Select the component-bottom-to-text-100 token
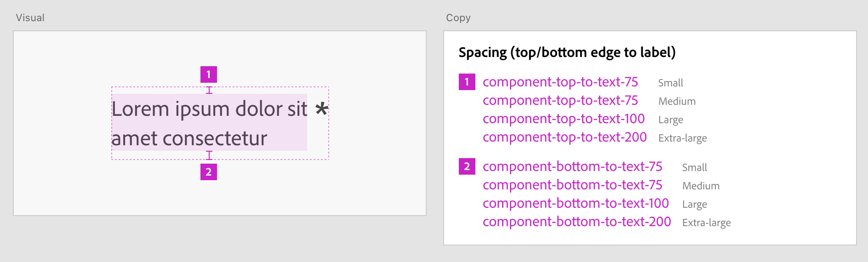Image resolution: width=868 pixels, height=262 pixels. (x=575, y=204)
